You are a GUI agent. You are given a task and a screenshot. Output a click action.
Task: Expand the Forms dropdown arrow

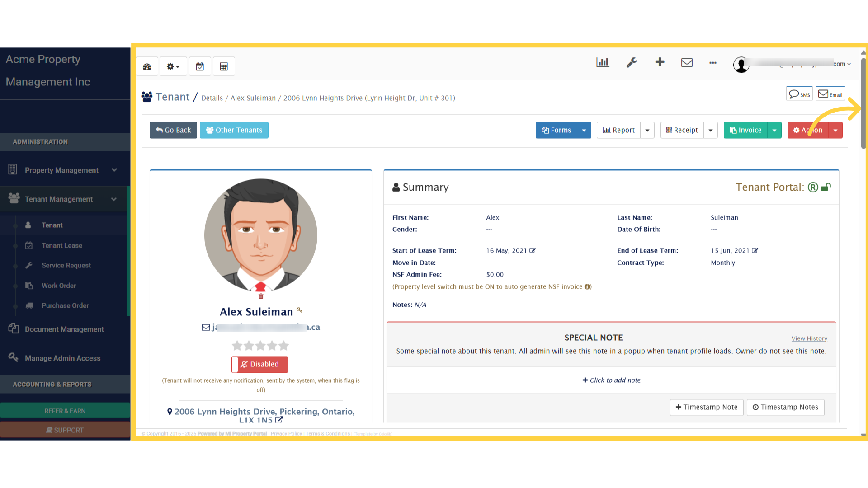(584, 130)
